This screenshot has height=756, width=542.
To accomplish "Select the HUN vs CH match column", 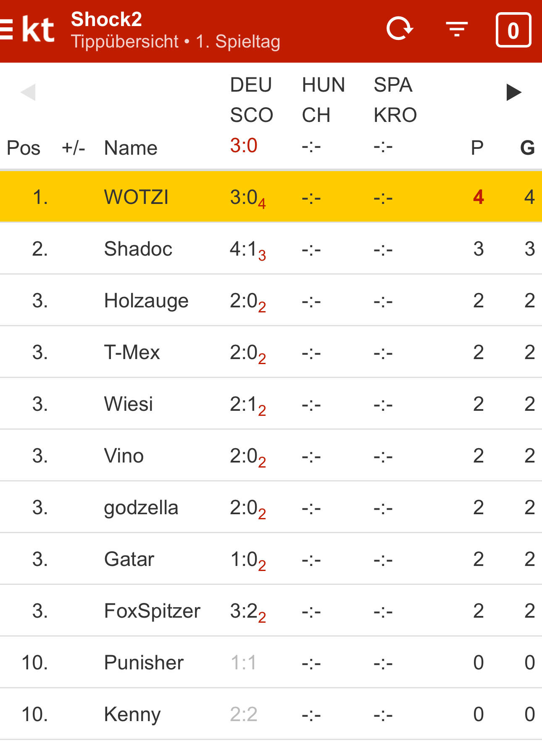I will coord(323,100).
